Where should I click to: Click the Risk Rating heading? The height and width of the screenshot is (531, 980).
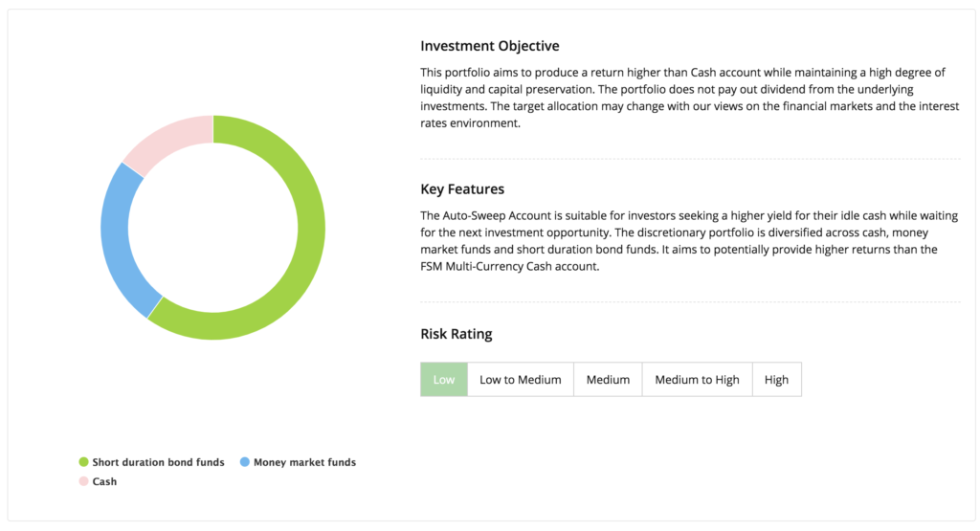coord(457,334)
